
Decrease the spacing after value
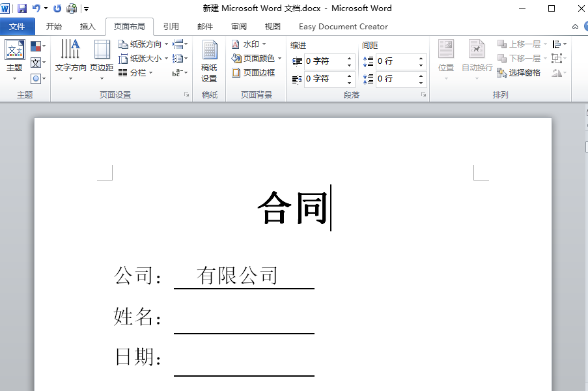(x=421, y=83)
